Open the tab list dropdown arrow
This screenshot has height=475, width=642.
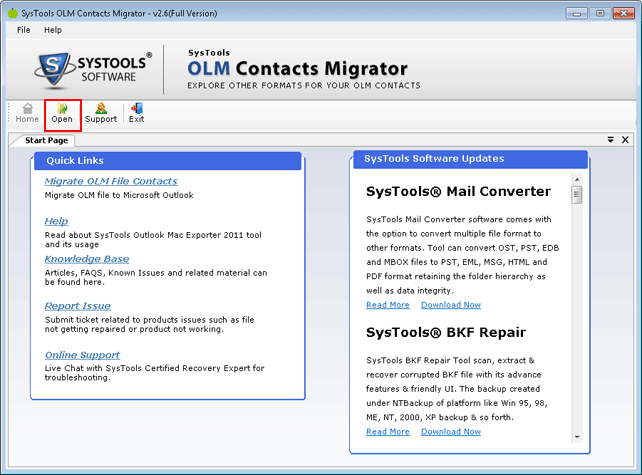pos(610,140)
